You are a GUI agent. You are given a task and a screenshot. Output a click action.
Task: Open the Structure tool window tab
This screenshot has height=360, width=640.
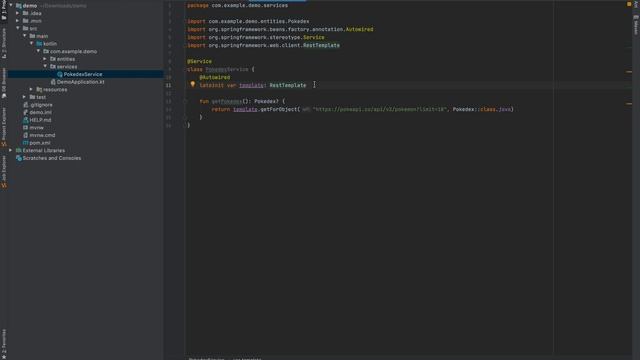(x=4, y=43)
